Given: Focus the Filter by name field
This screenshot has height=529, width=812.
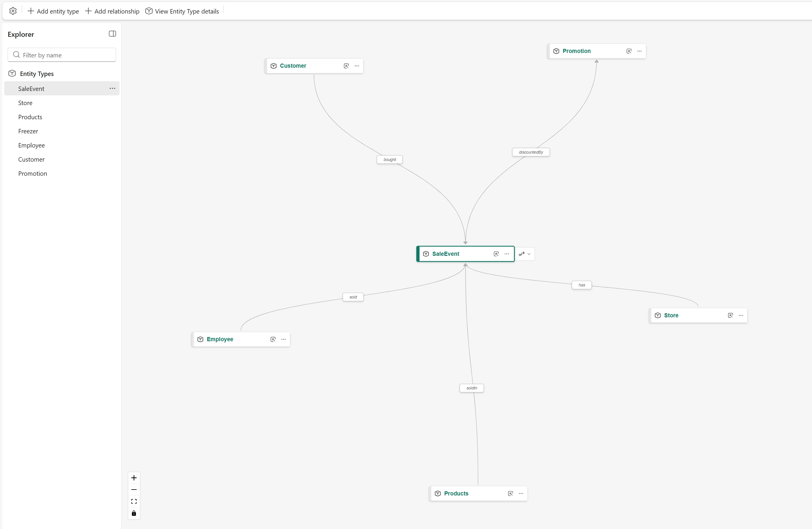Looking at the screenshot, I should tap(62, 55).
